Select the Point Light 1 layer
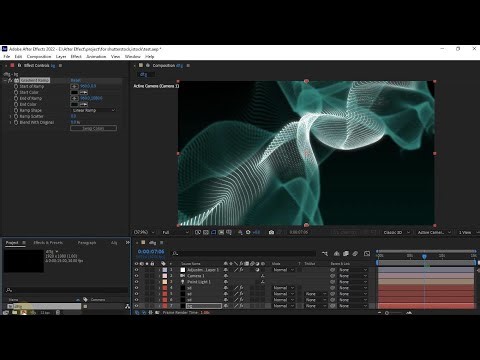This screenshot has width=480, height=360. coord(199,282)
